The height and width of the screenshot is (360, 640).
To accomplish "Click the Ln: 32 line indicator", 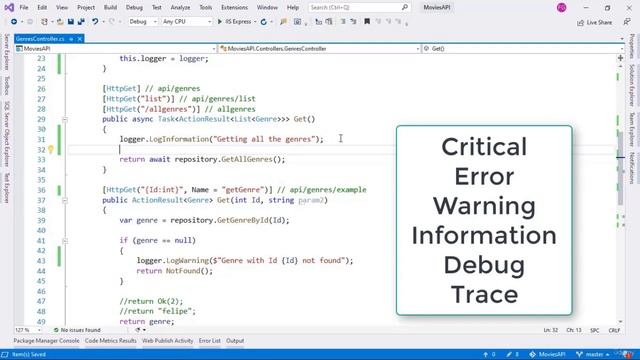I will pos(551,330).
